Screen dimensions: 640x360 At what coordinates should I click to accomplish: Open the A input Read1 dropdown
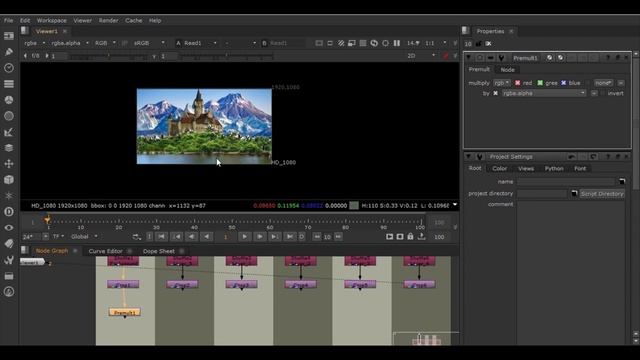tap(200, 43)
